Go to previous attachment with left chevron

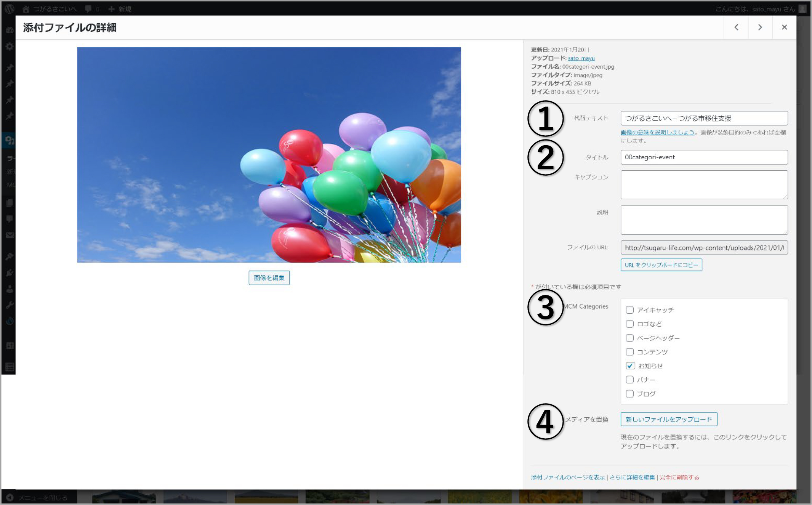click(x=736, y=27)
